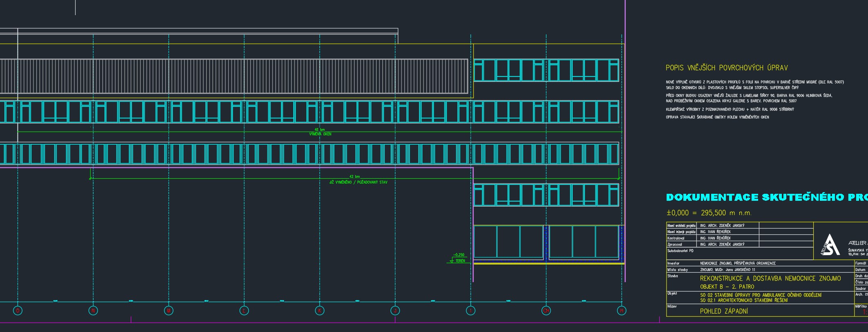
Task: Select the grid axis bubble labeled I
Action: coord(471,311)
